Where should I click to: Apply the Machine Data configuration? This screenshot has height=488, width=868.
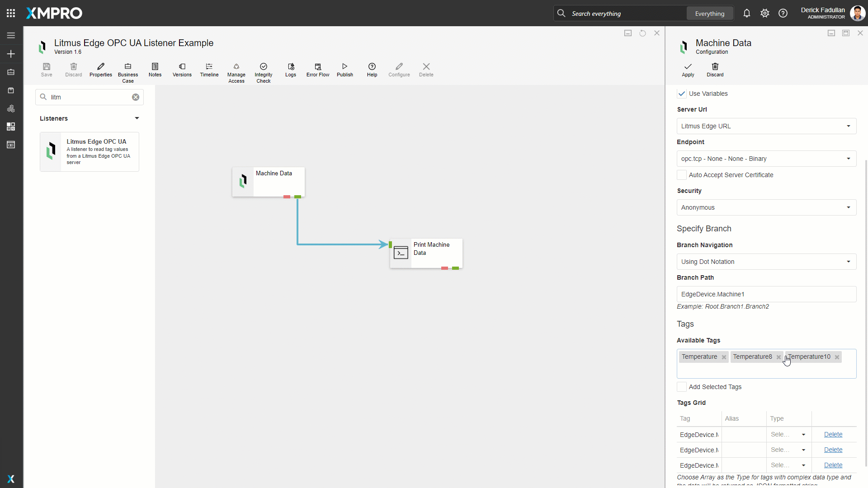point(688,70)
